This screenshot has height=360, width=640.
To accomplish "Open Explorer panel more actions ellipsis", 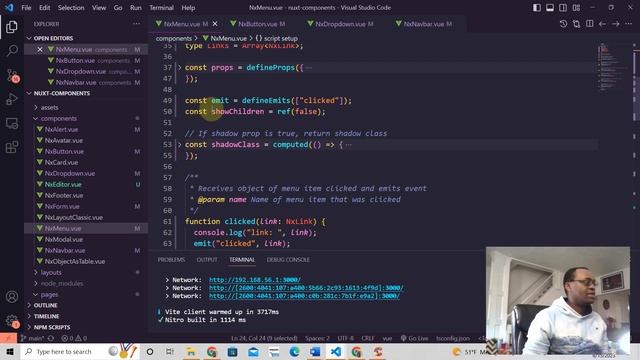I will 136,24.
